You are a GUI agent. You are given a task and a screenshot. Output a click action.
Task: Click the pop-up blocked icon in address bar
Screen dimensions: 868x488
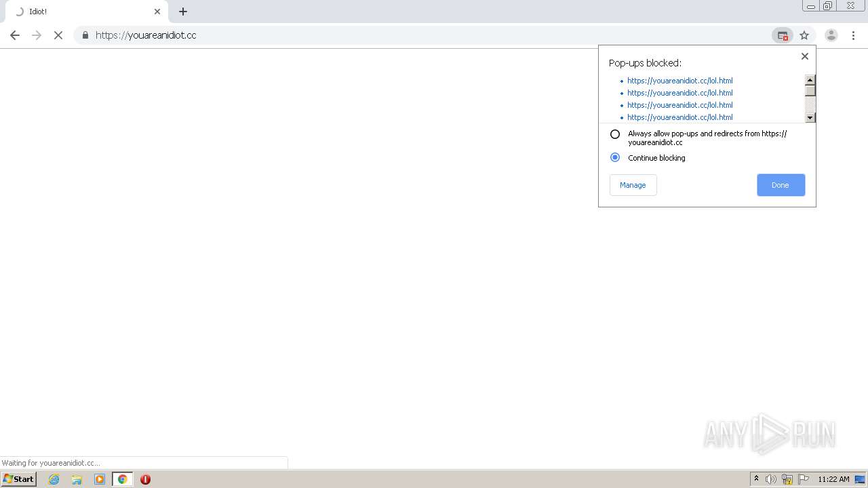click(x=783, y=35)
